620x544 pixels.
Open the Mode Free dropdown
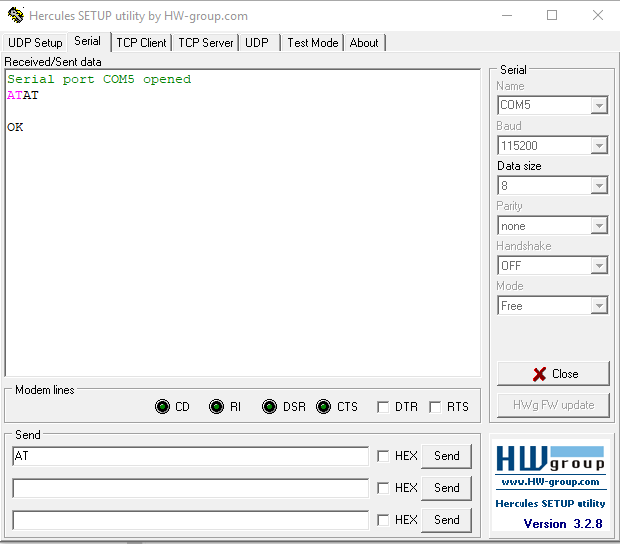(x=599, y=306)
